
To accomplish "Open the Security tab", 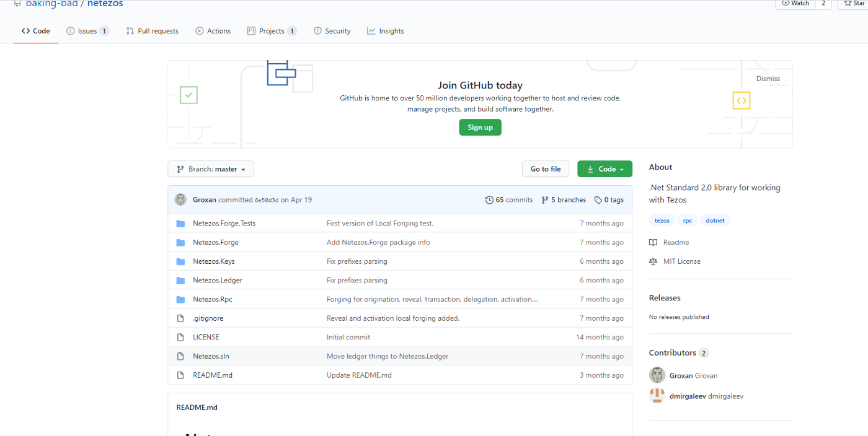I will pyautogui.click(x=332, y=31).
